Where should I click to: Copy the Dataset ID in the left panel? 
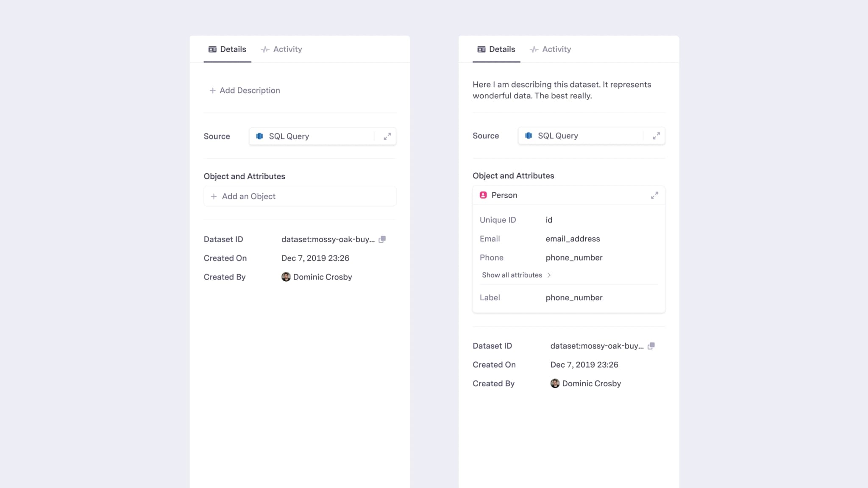[382, 239]
